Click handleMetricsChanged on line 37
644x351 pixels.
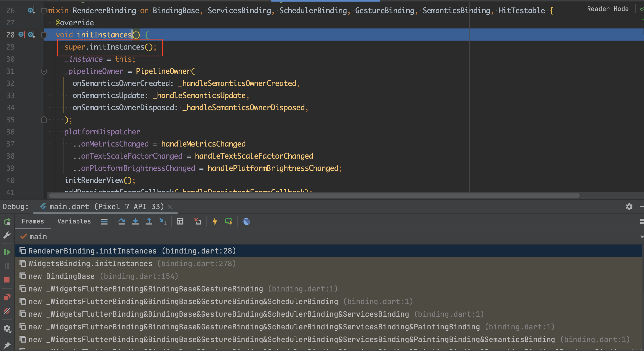203,144
